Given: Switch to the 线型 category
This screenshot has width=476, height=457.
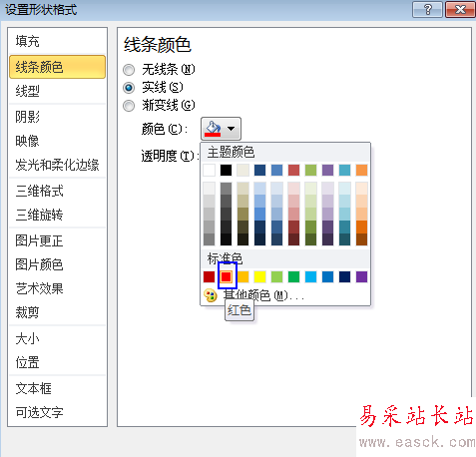Looking at the screenshot, I should click(57, 91).
